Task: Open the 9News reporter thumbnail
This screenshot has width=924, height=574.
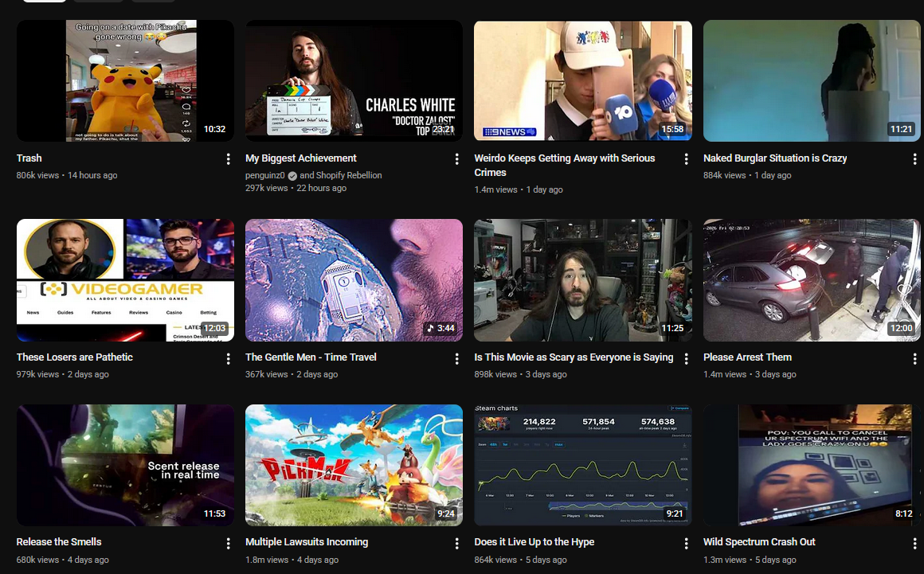Action: [583, 80]
